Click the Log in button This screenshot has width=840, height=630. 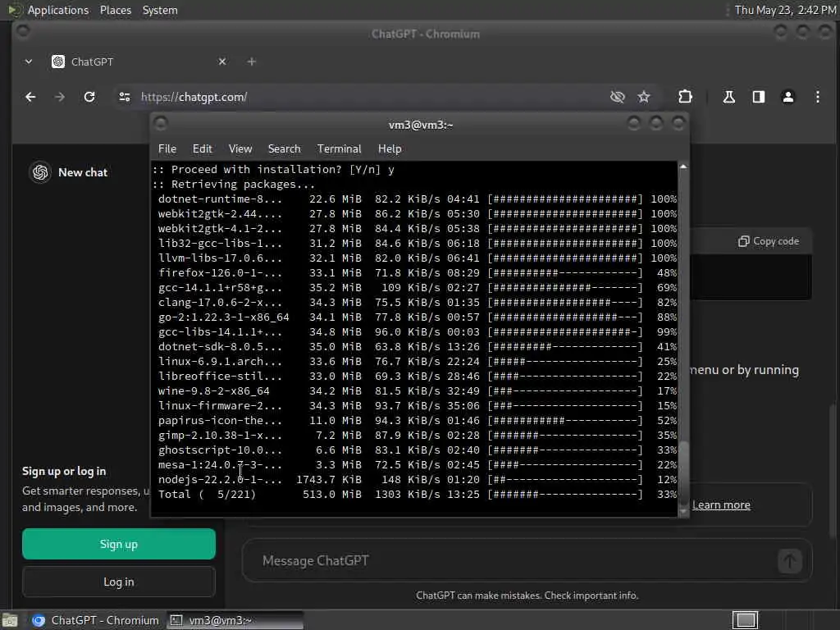click(119, 582)
